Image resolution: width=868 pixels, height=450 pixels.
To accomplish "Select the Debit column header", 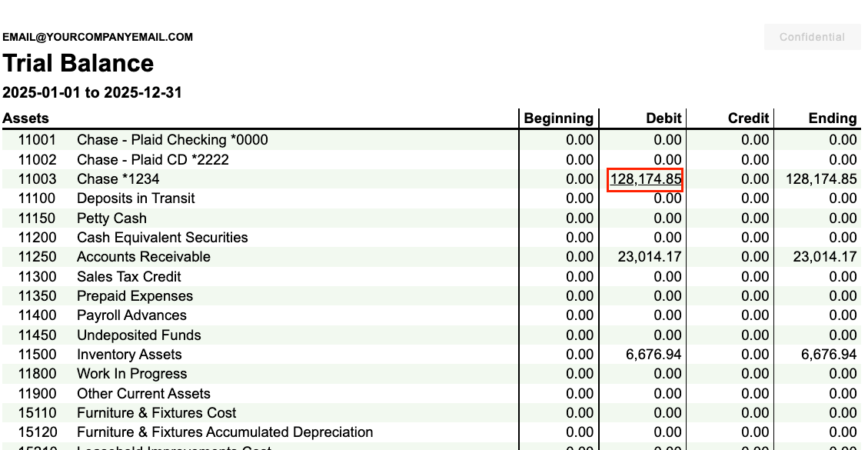I will (x=663, y=118).
